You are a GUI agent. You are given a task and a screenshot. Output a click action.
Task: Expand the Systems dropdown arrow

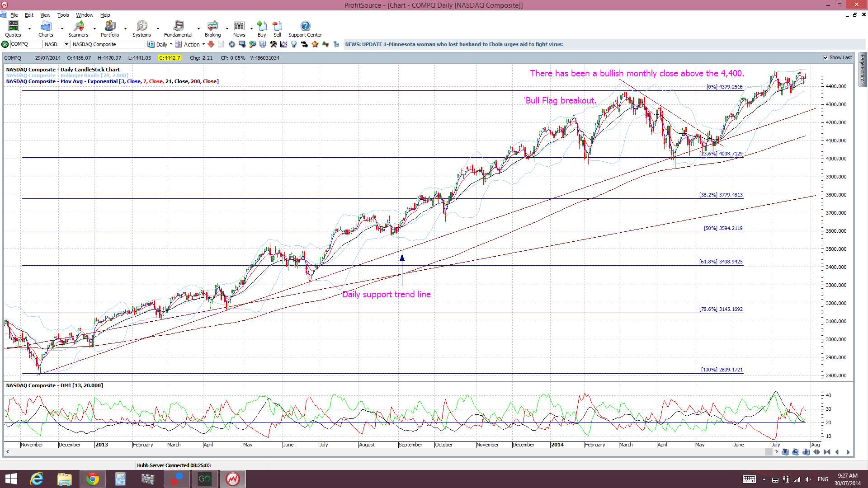pos(158,29)
